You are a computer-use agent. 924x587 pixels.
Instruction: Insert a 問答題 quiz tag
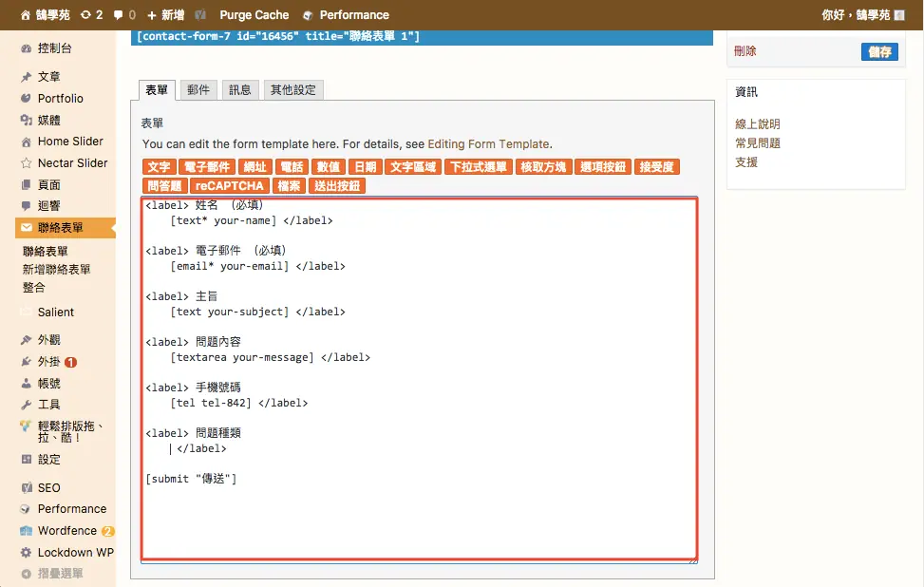tap(165, 186)
